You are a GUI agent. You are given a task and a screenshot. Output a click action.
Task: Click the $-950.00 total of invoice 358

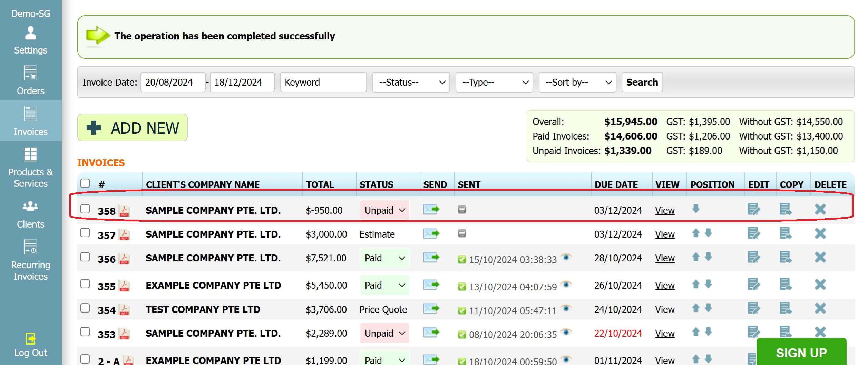pos(324,211)
